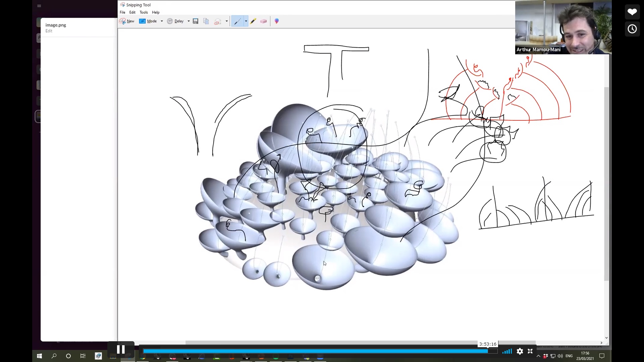Send the snip via envelope icon
Screen dimensions: 644x362
218,21
